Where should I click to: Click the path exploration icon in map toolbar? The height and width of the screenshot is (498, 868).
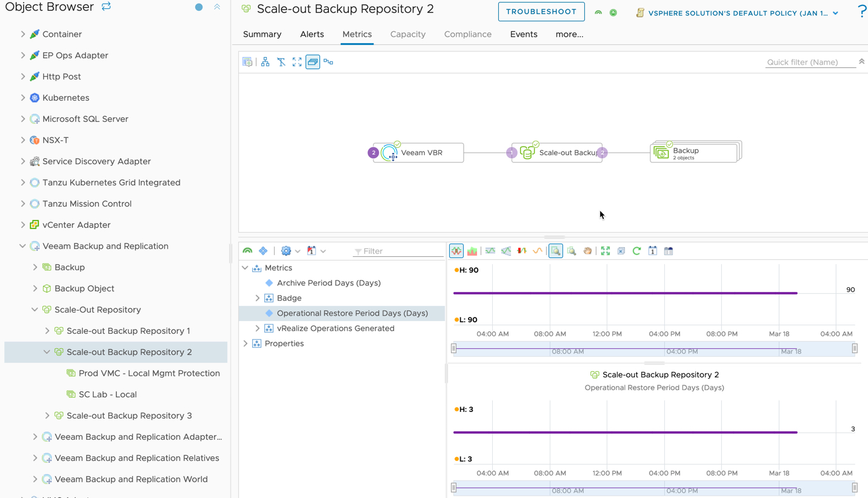pos(329,62)
